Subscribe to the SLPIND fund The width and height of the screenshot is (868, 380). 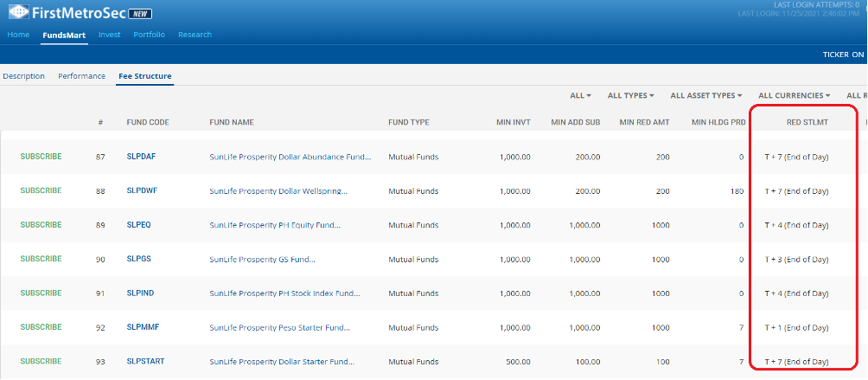coord(41,293)
